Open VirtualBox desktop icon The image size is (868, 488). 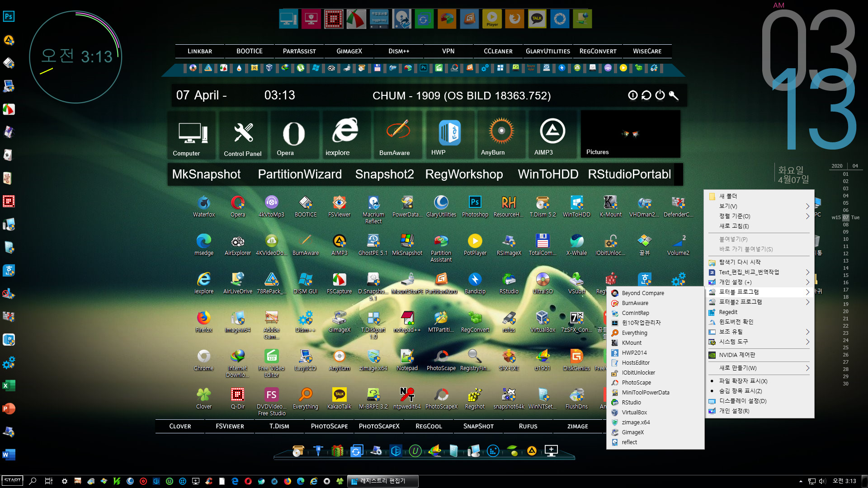click(x=542, y=322)
